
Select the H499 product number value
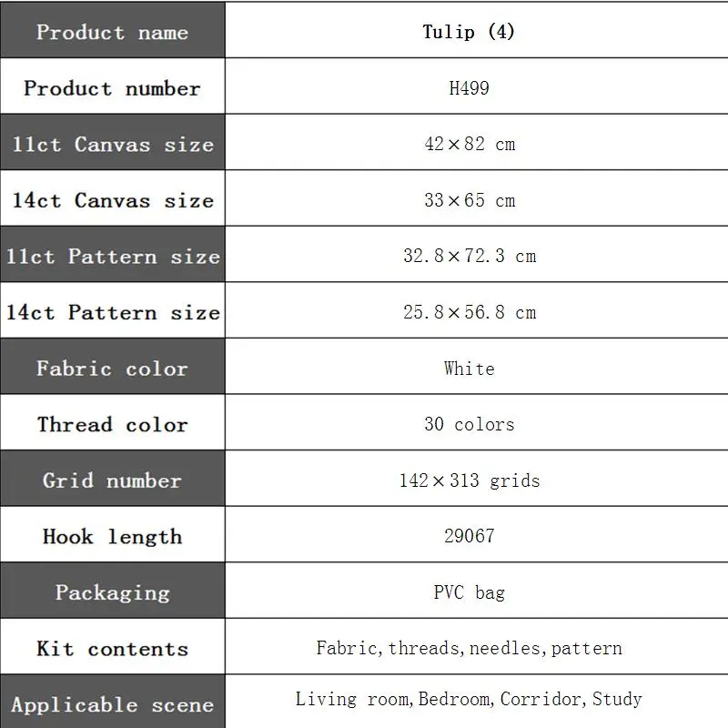(469, 87)
